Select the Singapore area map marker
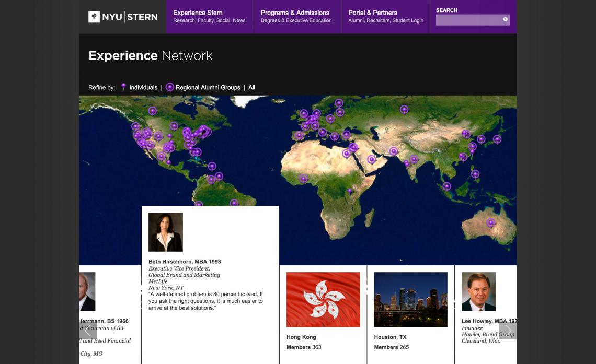Image resolution: width=596 pixels, height=364 pixels. point(446,186)
